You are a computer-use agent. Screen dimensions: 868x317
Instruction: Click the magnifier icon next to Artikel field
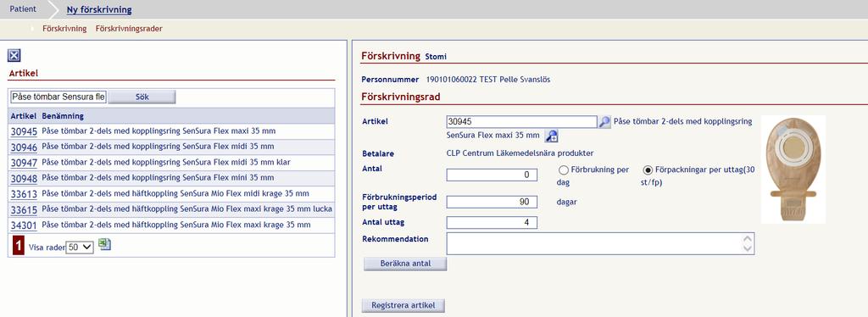[x=605, y=122]
